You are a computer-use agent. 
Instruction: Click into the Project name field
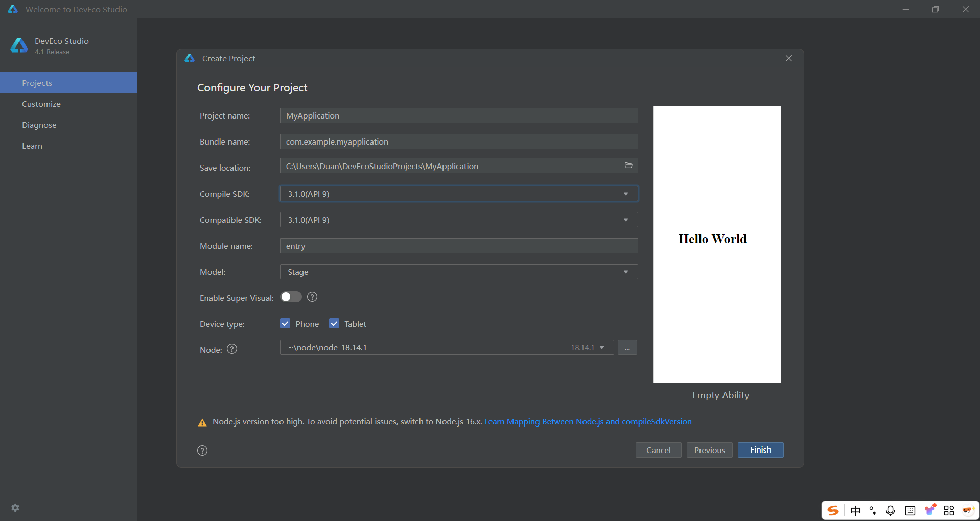click(458, 116)
